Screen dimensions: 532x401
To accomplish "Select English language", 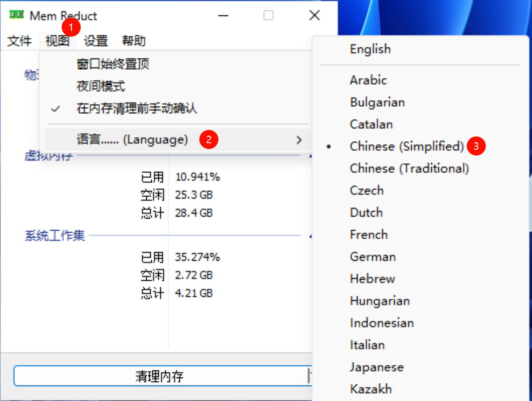I will (x=370, y=49).
